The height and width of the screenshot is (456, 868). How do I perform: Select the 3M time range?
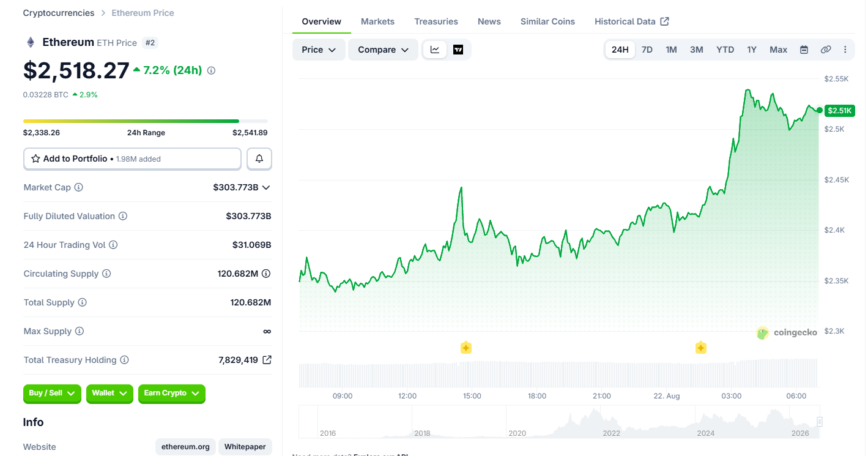click(x=697, y=50)
